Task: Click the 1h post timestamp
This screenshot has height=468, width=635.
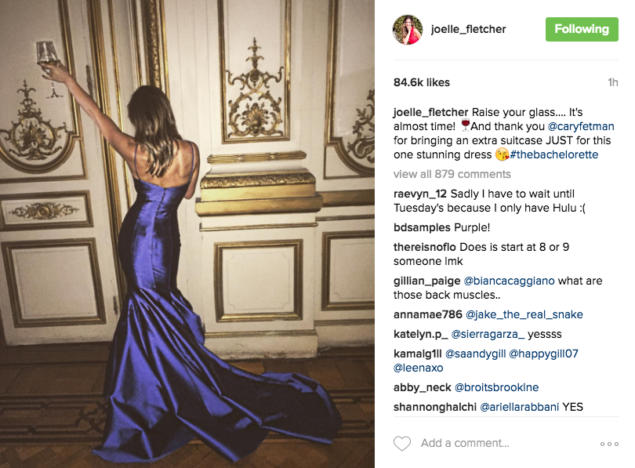Action: (613, 83)
